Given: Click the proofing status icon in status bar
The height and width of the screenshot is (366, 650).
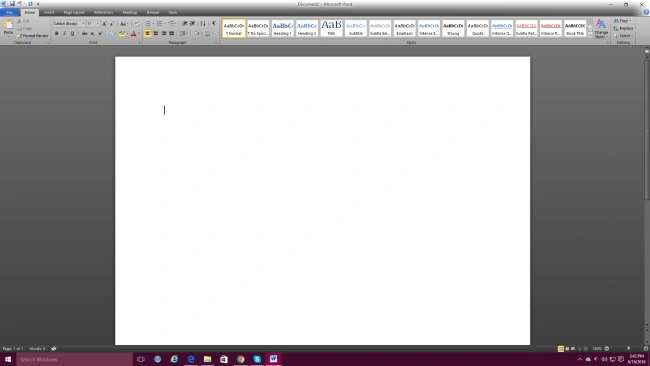Looking at the screenshot, I should coord(53,349).
